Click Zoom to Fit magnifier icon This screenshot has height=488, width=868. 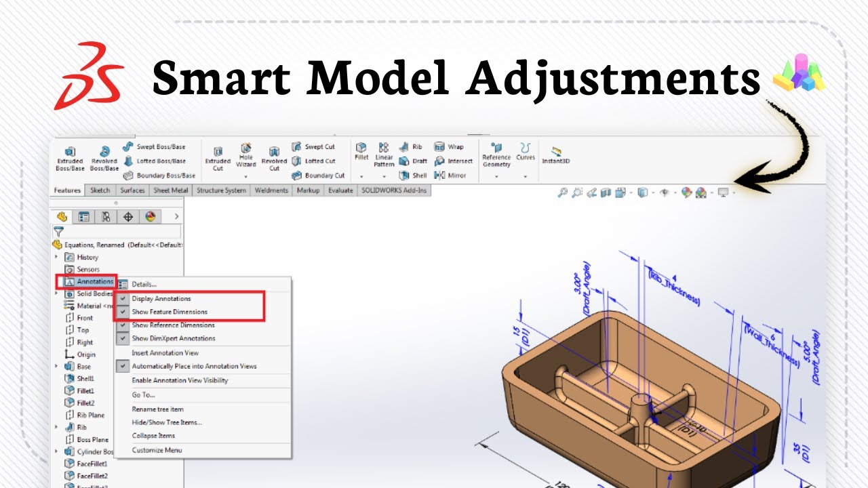[562, 193]
